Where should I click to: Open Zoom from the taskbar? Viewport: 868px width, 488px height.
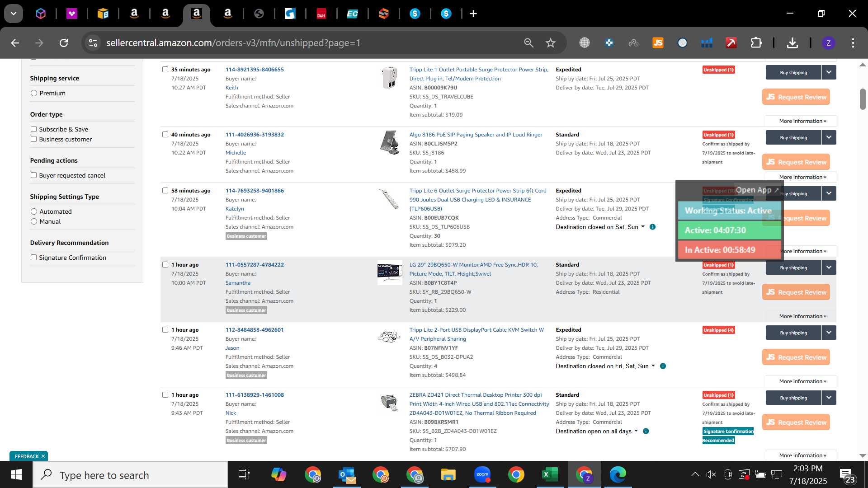click(x=482, y=474)
